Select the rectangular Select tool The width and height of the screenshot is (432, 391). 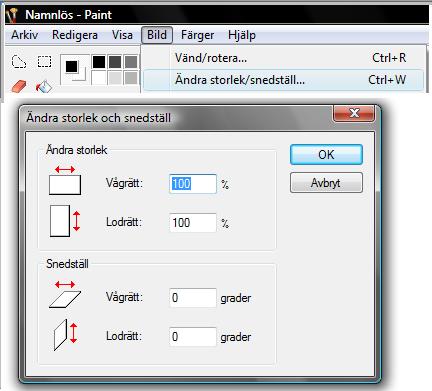point(44,62)
